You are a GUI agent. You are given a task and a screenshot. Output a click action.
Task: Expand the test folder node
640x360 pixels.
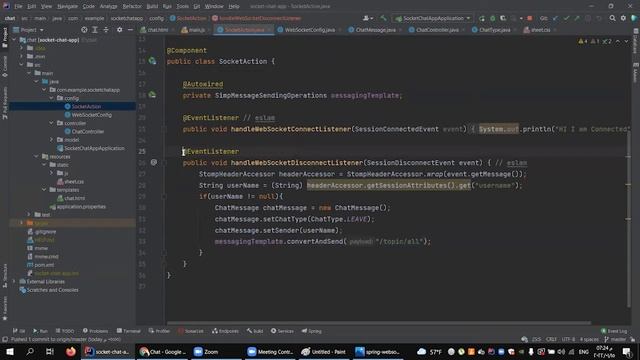pyautogui.click(x=29, y=214)
